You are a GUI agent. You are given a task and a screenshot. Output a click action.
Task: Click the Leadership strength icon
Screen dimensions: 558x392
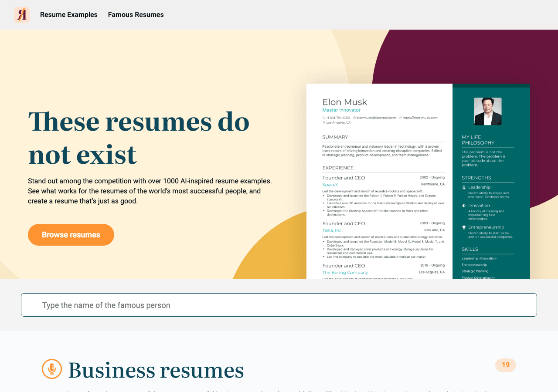464,187
